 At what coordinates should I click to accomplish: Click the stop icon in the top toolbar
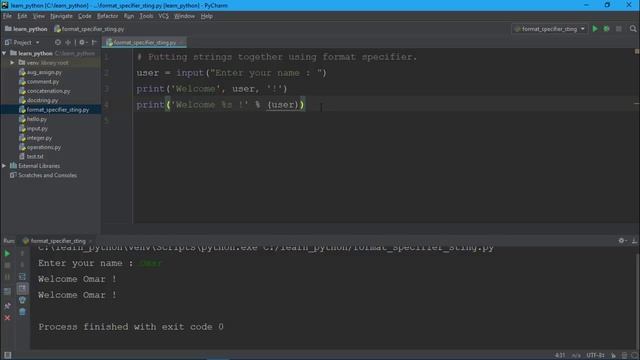pyautogui.click(x=619, y=29)
